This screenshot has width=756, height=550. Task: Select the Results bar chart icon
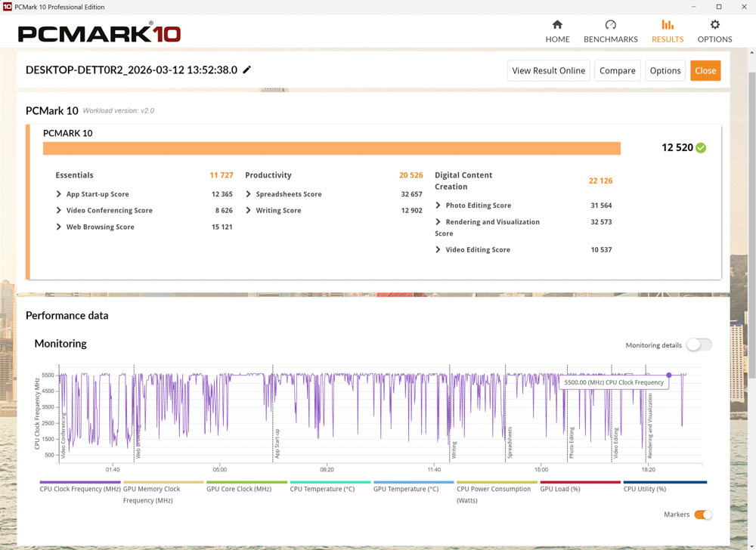[668, 25]
